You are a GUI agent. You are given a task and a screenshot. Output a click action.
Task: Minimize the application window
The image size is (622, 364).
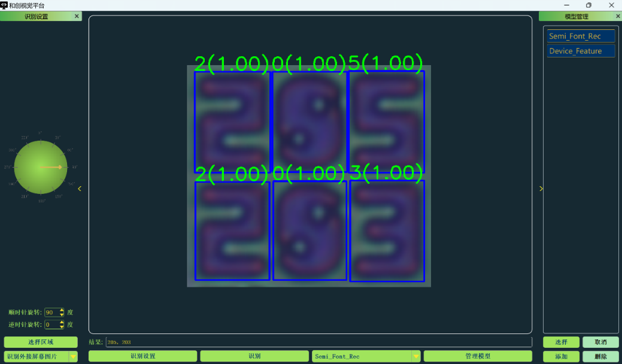(566, 5)
